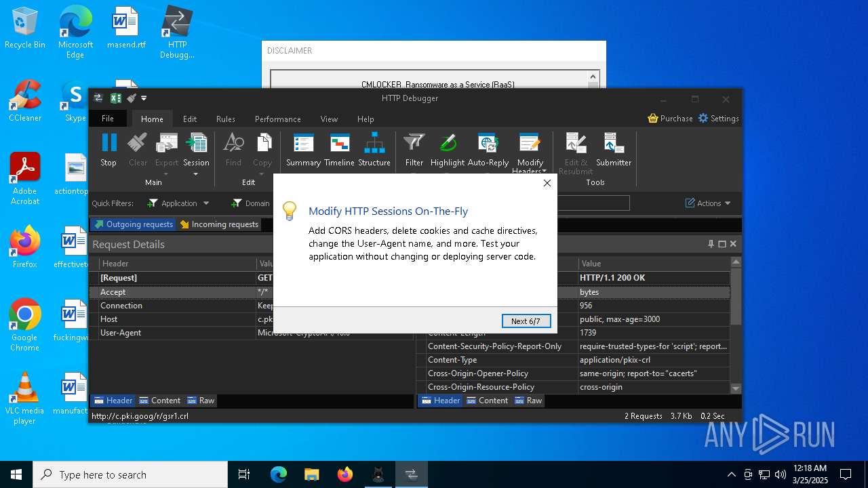Open the Actions dropdown

[x=708, y=203]
